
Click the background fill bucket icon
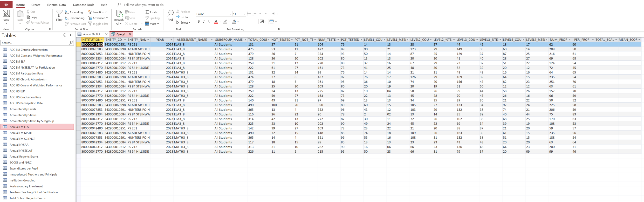[234, 22]
